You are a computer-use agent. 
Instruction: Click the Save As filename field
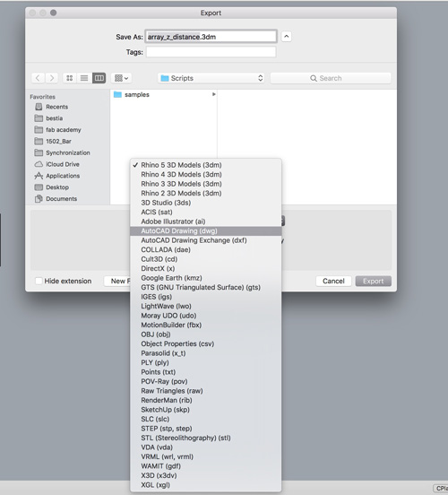211,37
